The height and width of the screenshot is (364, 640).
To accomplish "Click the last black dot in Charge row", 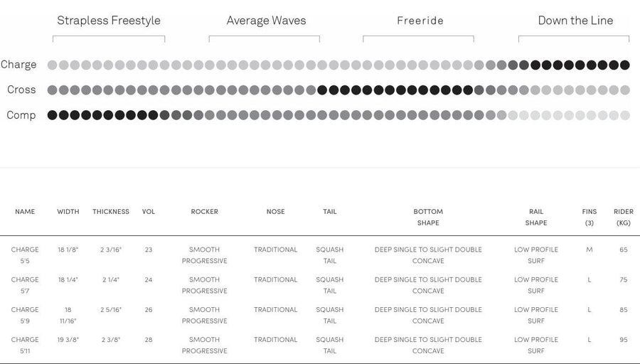I will coord(625,65).
